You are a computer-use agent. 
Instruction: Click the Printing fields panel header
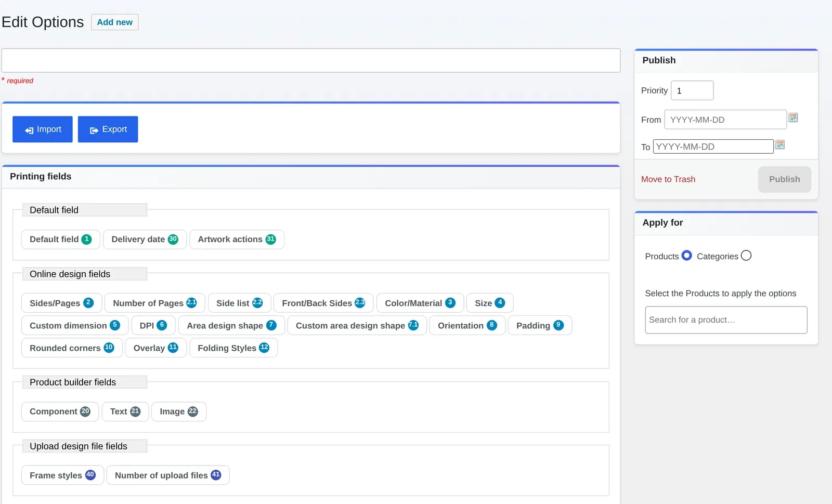click(x=311, y=177)
